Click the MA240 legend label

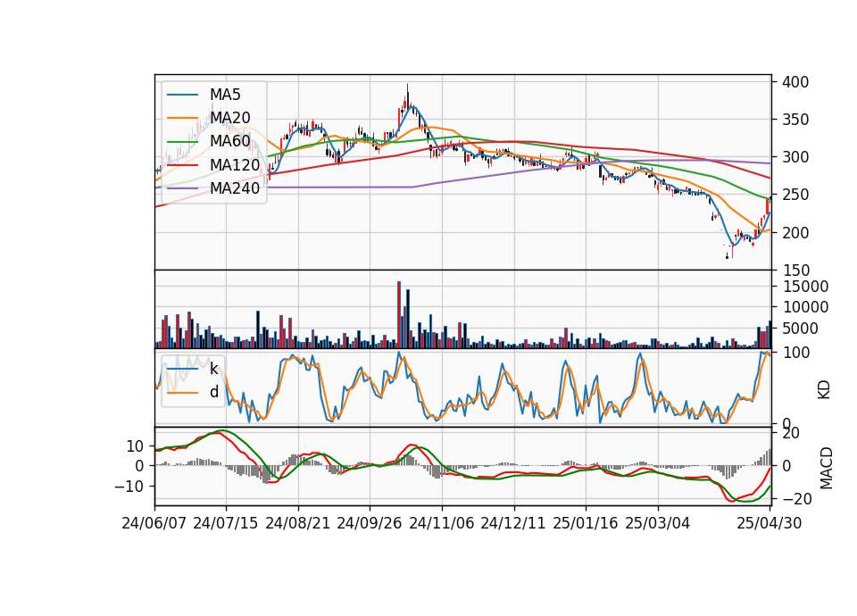coord(235,188)
